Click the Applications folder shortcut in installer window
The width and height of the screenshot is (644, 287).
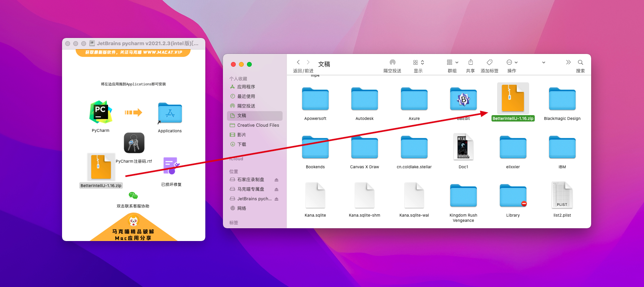pos(170,113)
